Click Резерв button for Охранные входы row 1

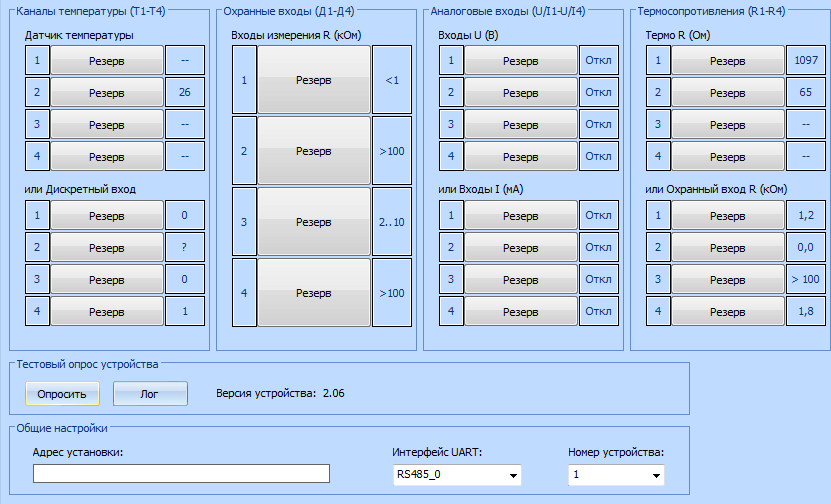click(314, 79)
